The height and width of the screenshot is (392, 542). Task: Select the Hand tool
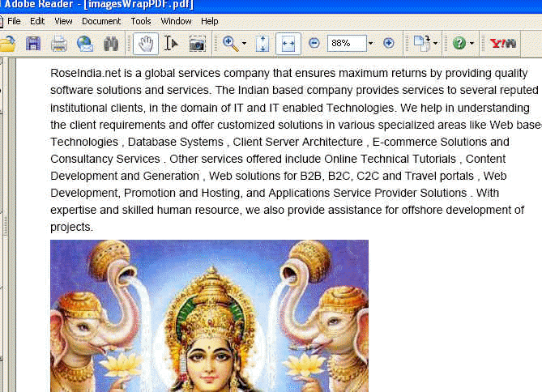[146, 44]
